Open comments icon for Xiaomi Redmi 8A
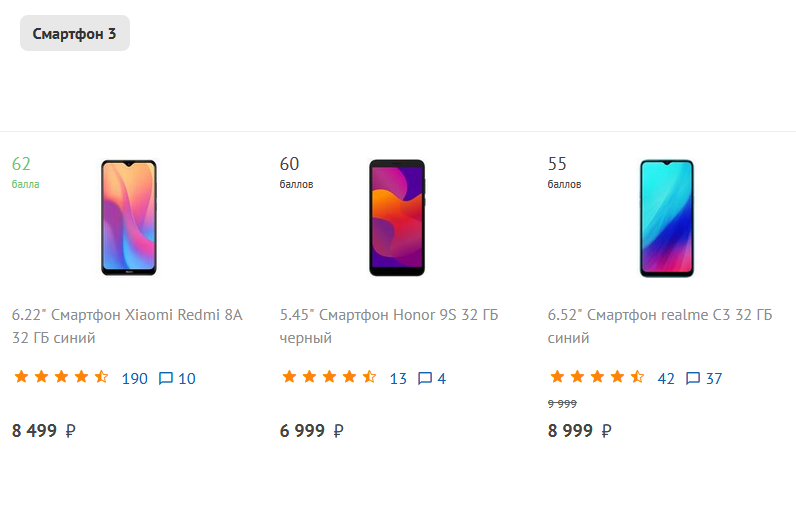The height and width of the screenshot is (521, 796). pyautogui.click(x=165, y=378)
